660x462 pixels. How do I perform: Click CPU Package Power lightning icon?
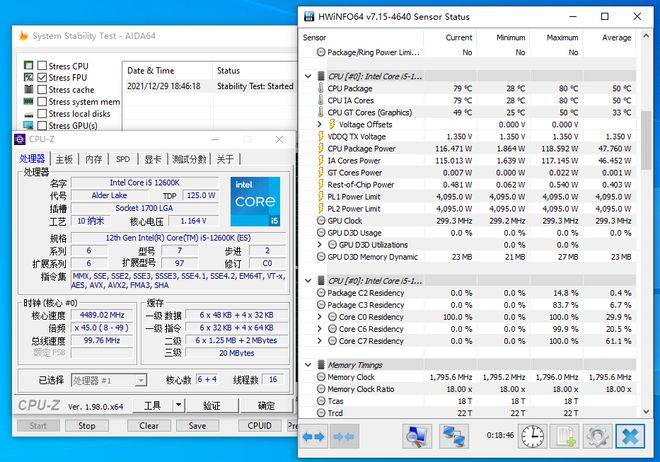pyautogui.click(x=321, y=149)
